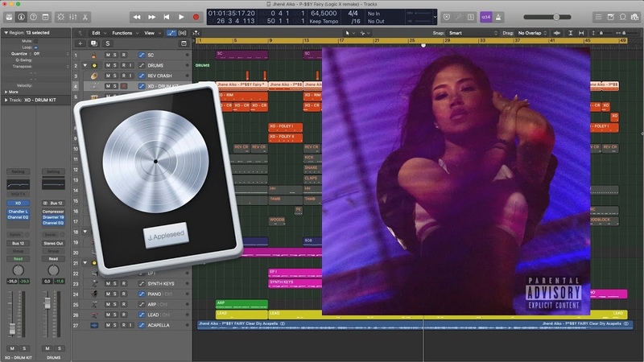Click the ACAPELLA track audio icon
Viewport: 644px width, 362px height.
pos(94,325)
